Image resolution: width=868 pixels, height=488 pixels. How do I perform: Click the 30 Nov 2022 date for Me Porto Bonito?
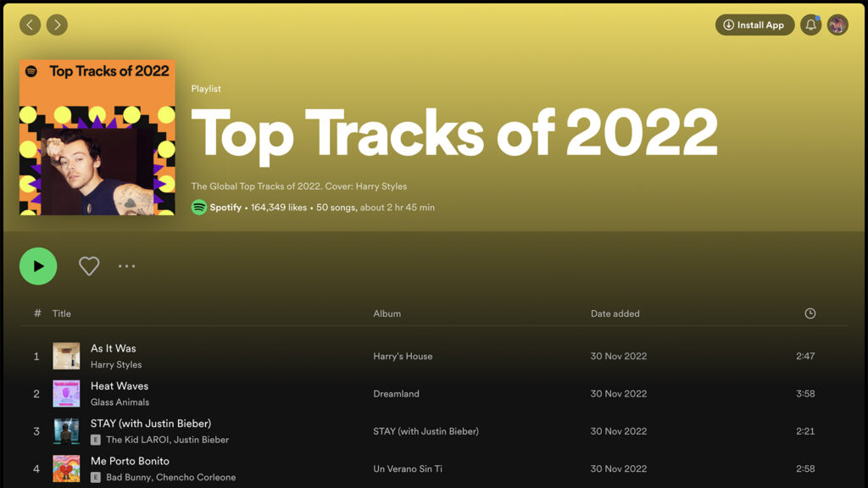point(618,469)
